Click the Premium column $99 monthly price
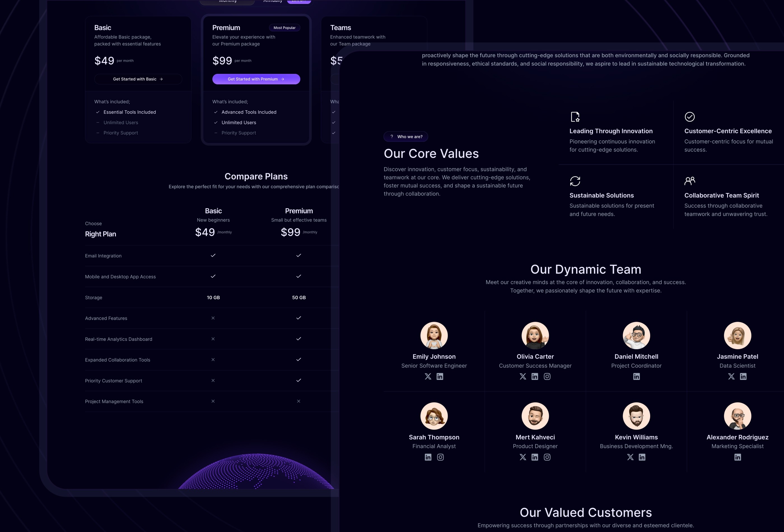Image resolution: width=784 pixels, height=532 pixels. [x=299, y=232]
